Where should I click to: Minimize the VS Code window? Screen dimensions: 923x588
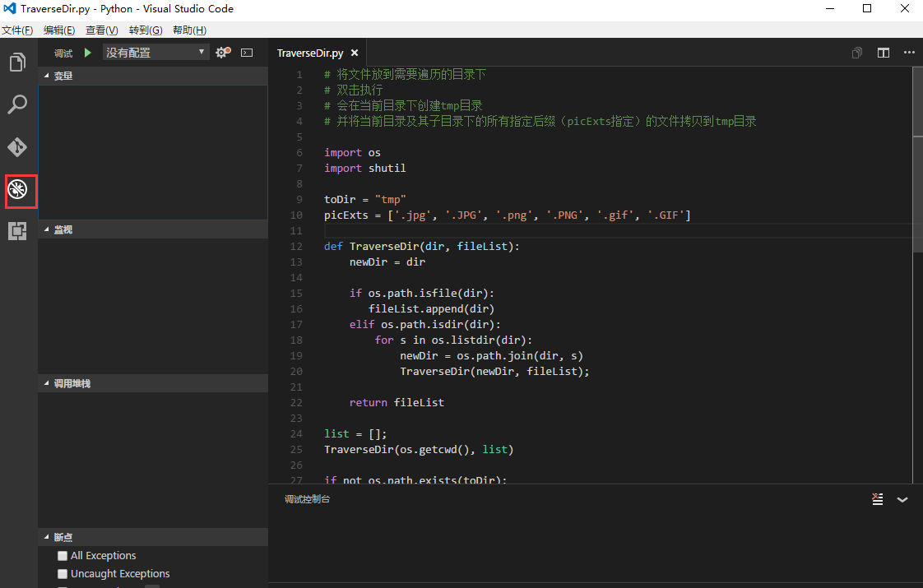tap(830, 8)
